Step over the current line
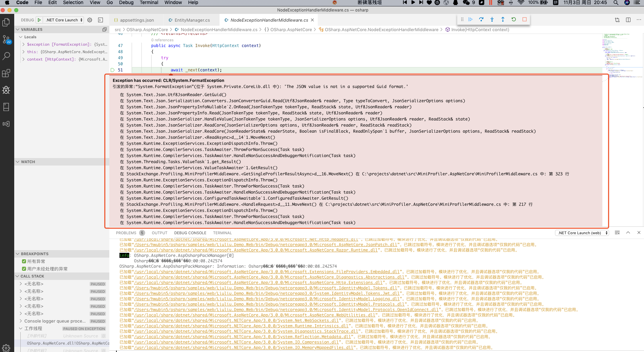Image resolution: width=644 pixels, height=352 pixels. pyautogui.click(x=481, y=19)
